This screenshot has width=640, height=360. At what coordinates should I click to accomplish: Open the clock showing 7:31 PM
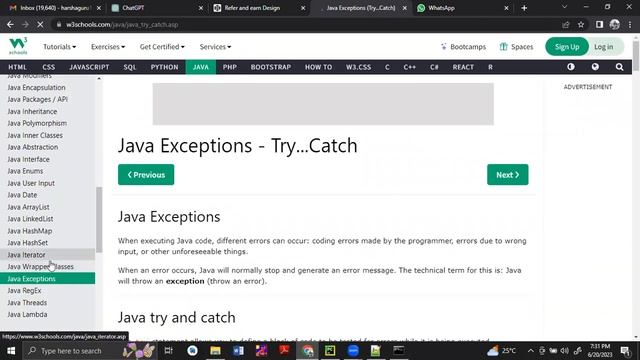[x=600, y=351]
